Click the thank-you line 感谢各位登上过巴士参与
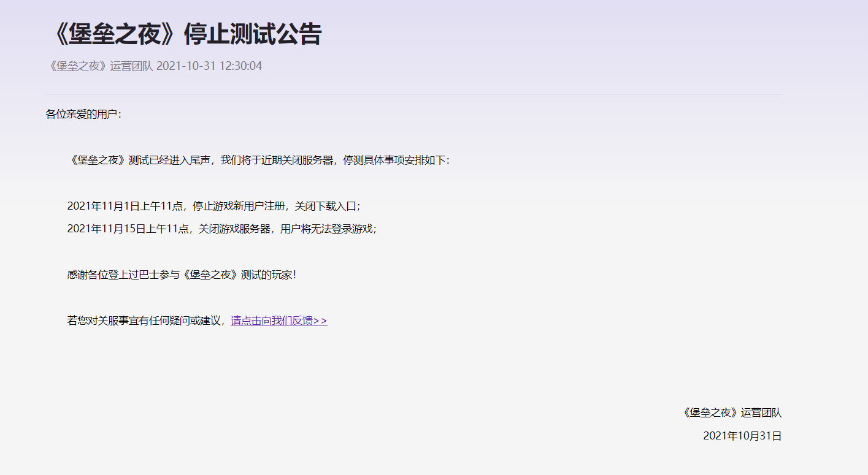Viewport: 868px width, 475px height. (182, 275)
